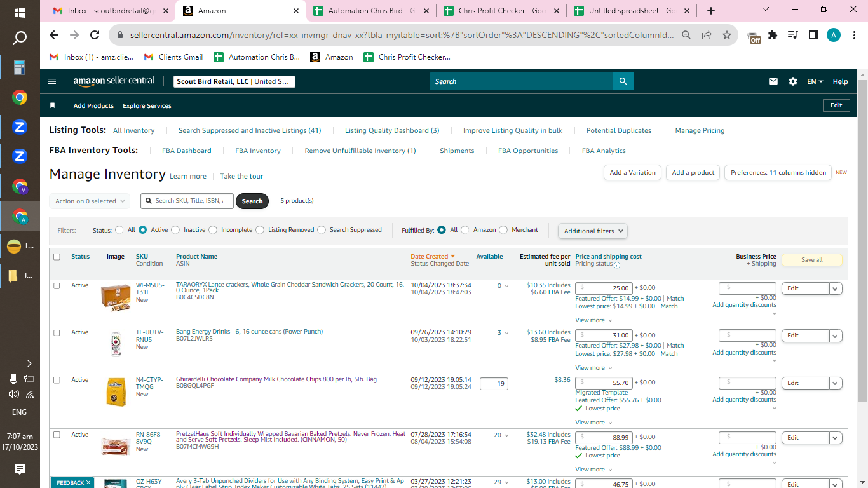Open the FBA Dashboard menu link
The image size is (868, 488).
click(x=187, y=151)
